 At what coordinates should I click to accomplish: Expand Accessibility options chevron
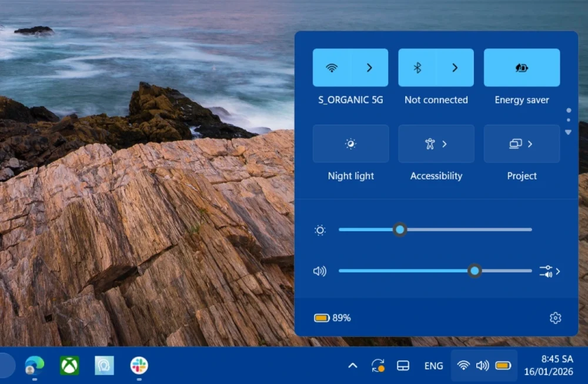pos(445,144)
